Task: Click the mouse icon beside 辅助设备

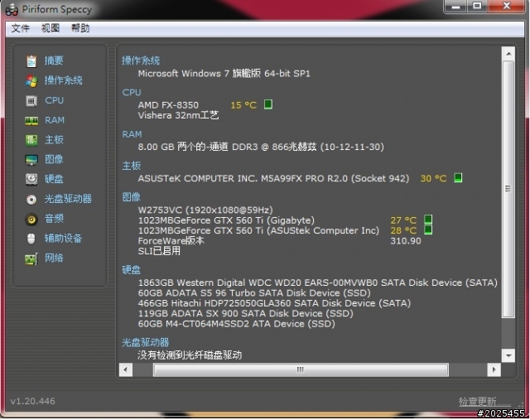Action: (x=31, y=239)
